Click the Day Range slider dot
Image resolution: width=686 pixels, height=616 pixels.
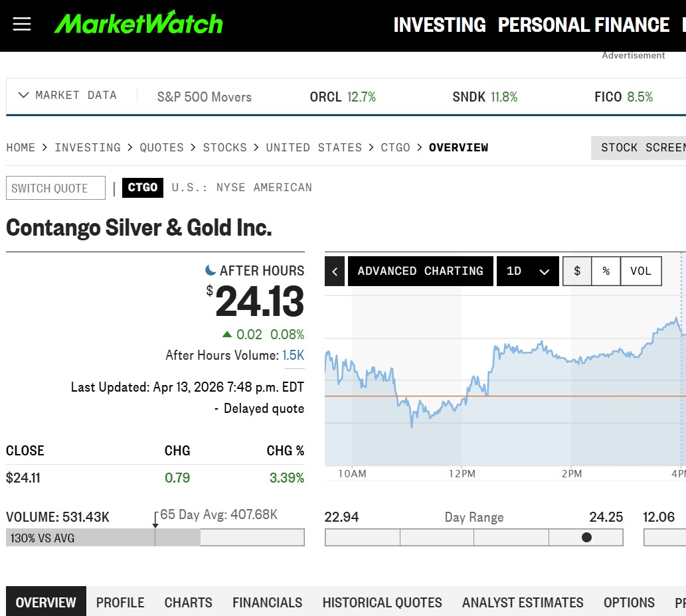pos(586,537)
